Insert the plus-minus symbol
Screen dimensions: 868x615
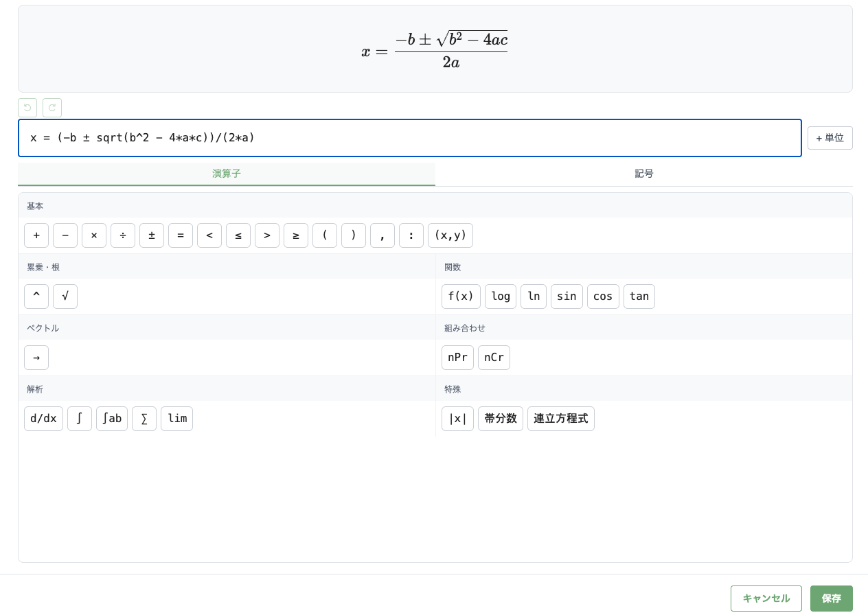(x=152, y=235)
